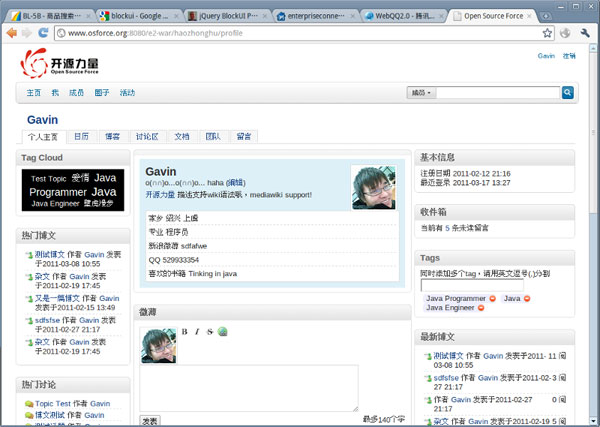Apply italic formatting in microblog editor
The width and height of the screenshot is (600, 427).
(x=197, y=331)
